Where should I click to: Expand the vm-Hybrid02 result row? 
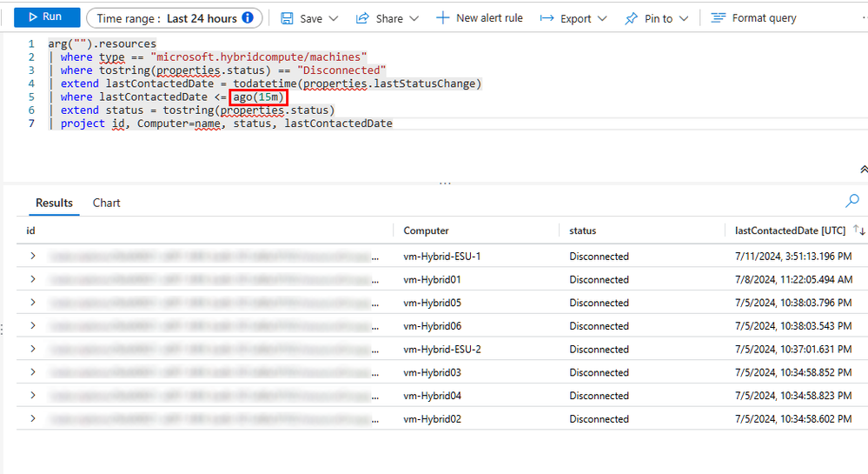coord(33,418)
